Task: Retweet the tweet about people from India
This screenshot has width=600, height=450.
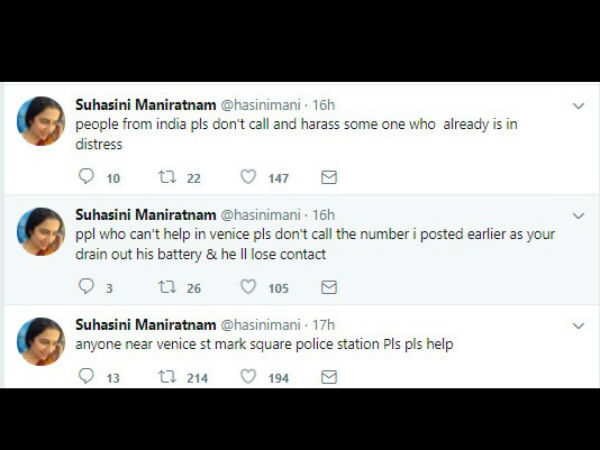Action: 167,177
